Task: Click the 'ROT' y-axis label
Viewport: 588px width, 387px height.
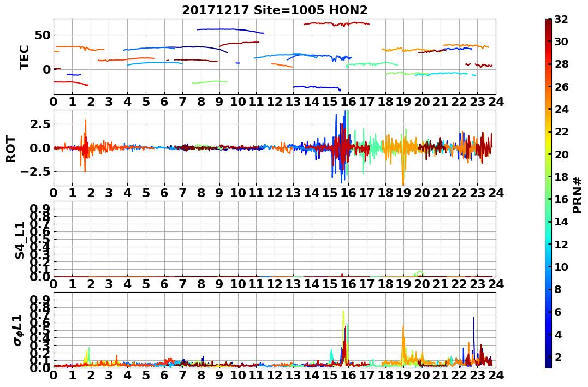Action: [11, 149]
